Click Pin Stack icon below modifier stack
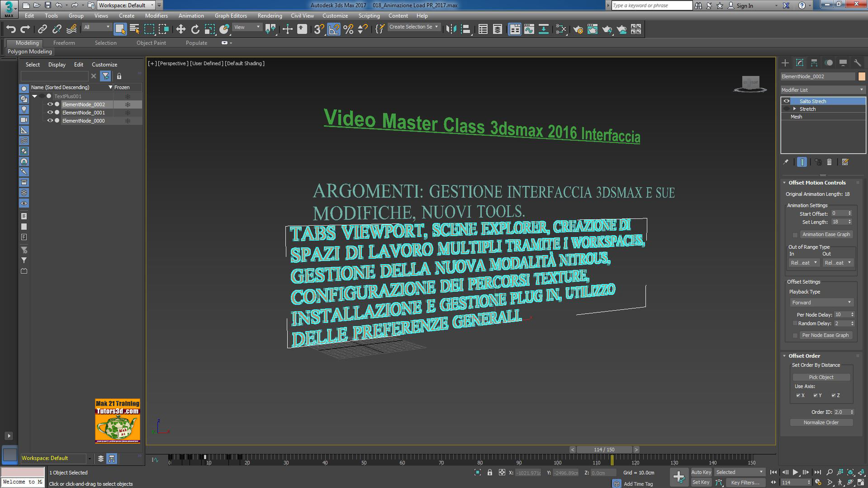This screenshot has height=488, width=868. coord(786,162)
